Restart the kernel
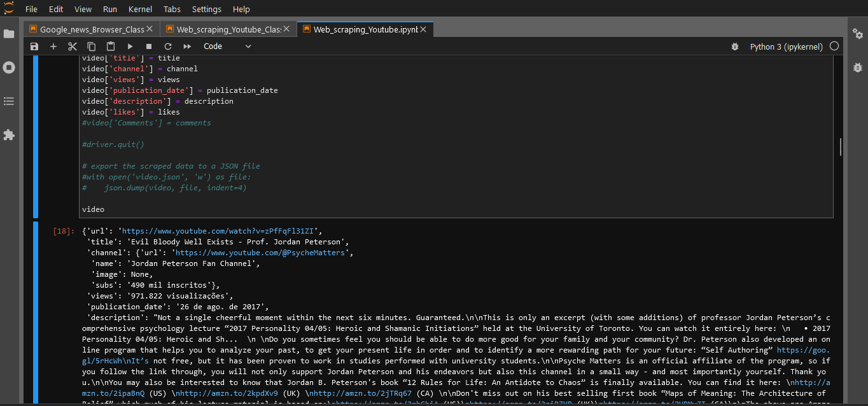This screenshot has width=868, height=406. point(167,46)
